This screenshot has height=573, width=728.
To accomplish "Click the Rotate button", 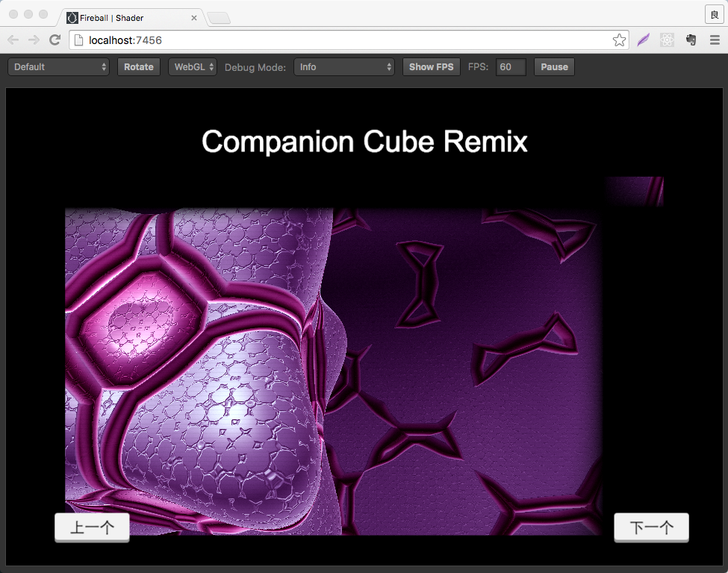I will tap(138, 67).
